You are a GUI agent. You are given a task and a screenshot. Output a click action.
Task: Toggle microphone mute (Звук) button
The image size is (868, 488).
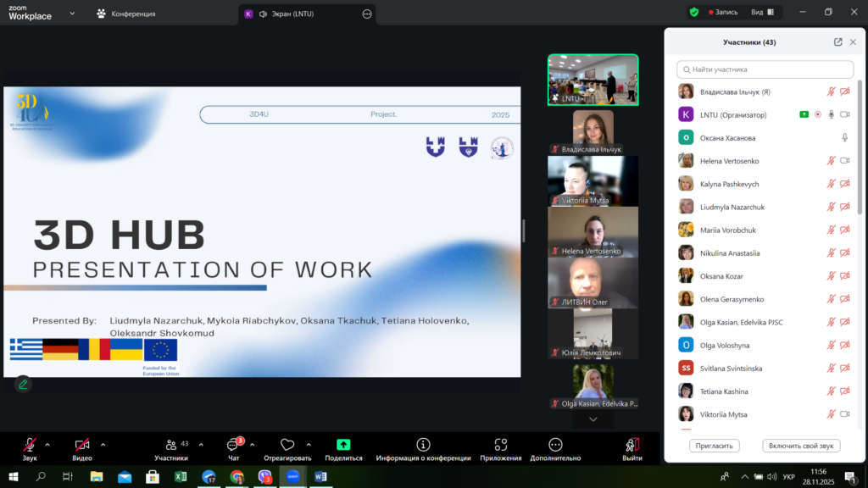30,445
